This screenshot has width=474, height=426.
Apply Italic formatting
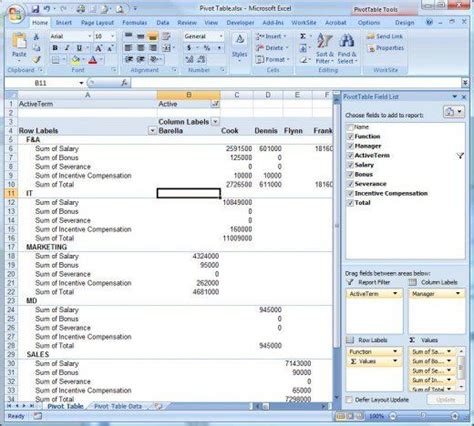(x=67, y=48)
